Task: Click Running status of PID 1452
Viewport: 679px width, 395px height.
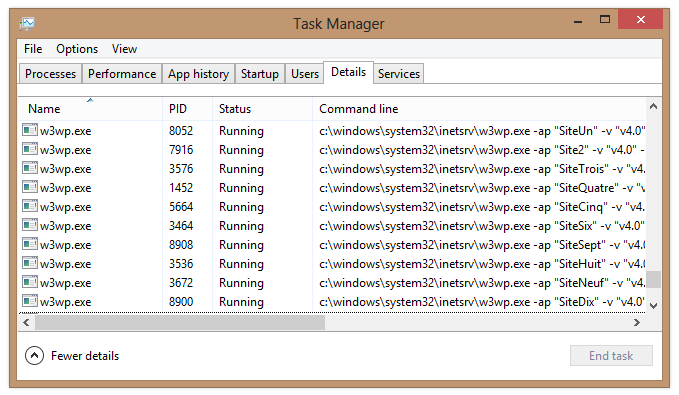Action: coord(241,188)
